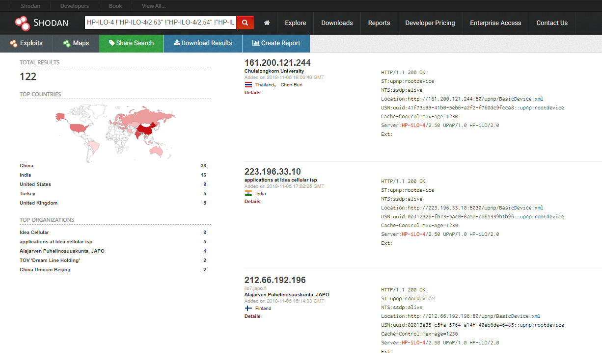Open result 161.200.121.244
Screen dimensions: 602x364
[x=277, y=63]
